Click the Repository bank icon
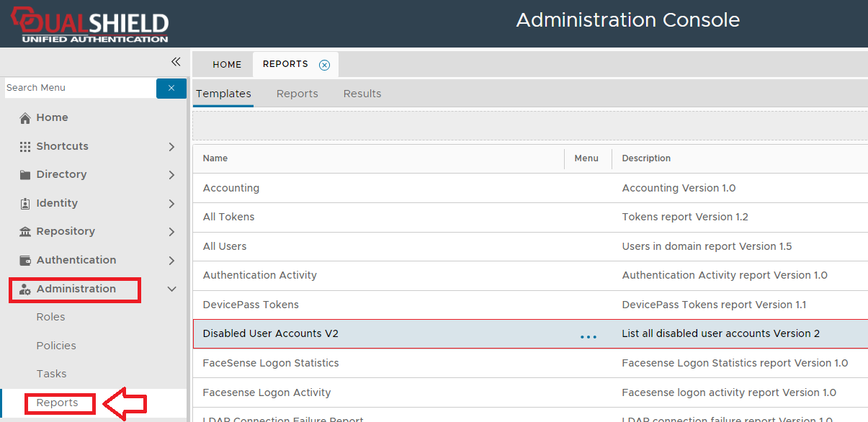The image size is (868, 422). pos(25,232)
